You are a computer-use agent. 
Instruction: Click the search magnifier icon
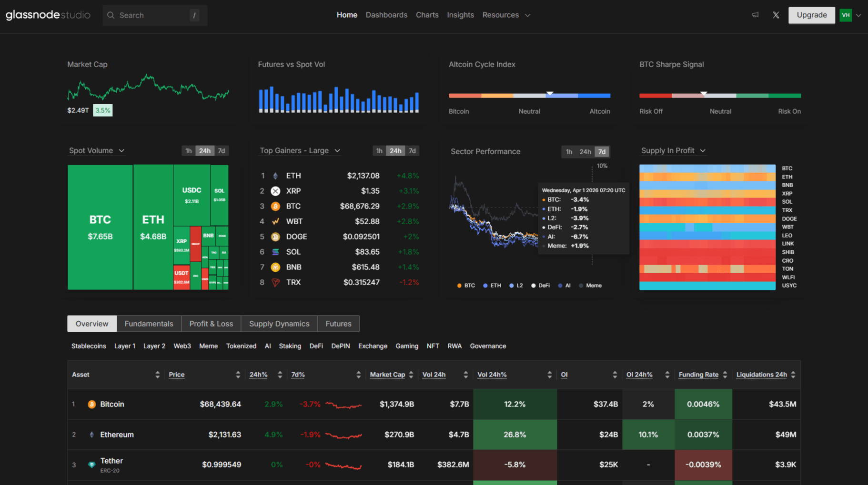tap(111, 15)
